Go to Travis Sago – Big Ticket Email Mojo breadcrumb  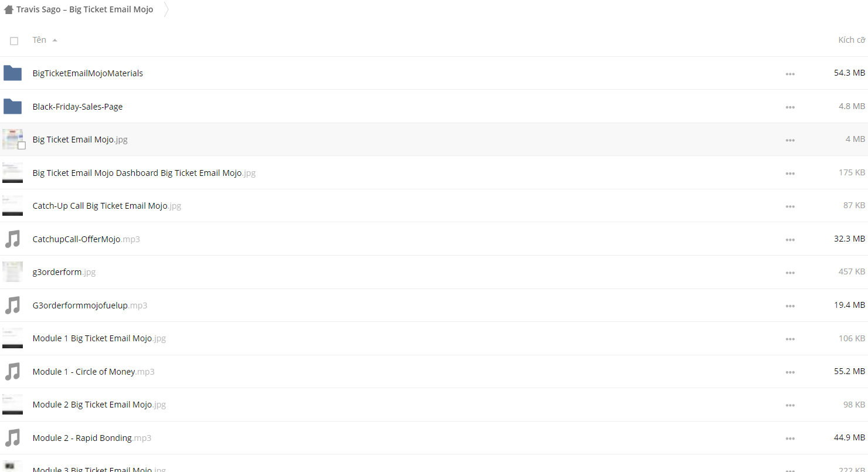tap(85, 9)
